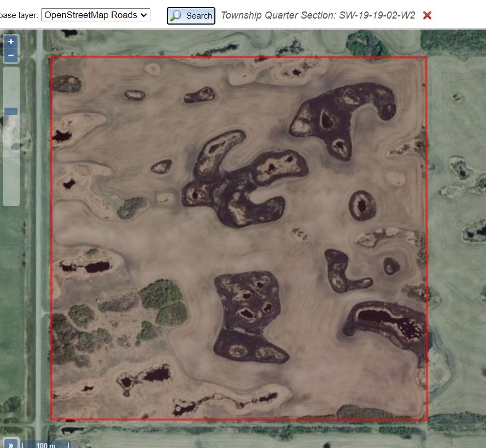Zoom out with the minus button
This screenshot has width=486, height=448.
coord(11,56)
